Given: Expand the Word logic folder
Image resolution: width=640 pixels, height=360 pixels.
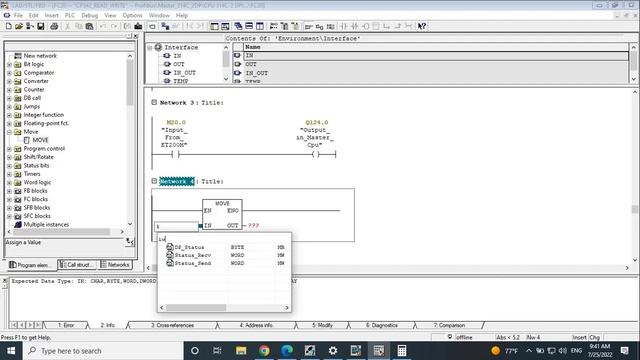Looking at the screenshot, I should point(9,182).
